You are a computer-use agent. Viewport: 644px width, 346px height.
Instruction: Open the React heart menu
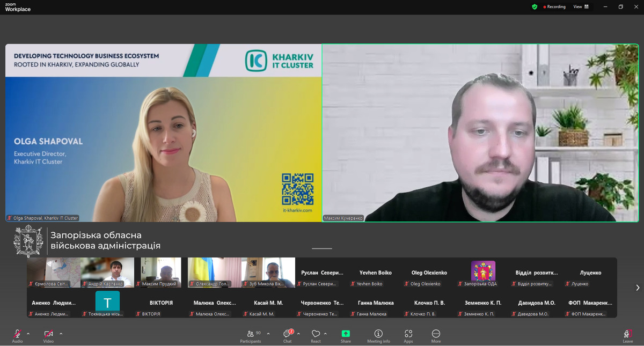(x=316, y=336)
